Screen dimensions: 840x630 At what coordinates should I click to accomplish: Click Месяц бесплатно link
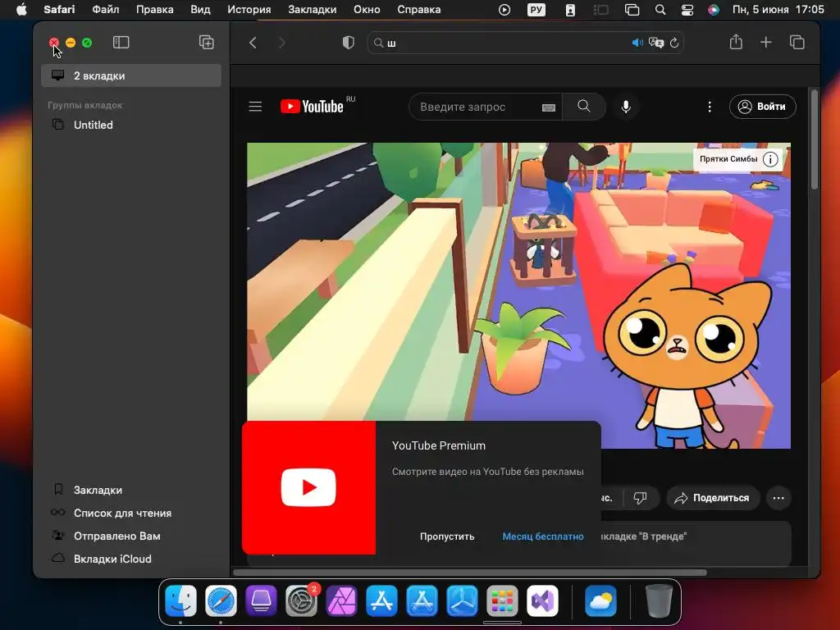tap(543, 536)
